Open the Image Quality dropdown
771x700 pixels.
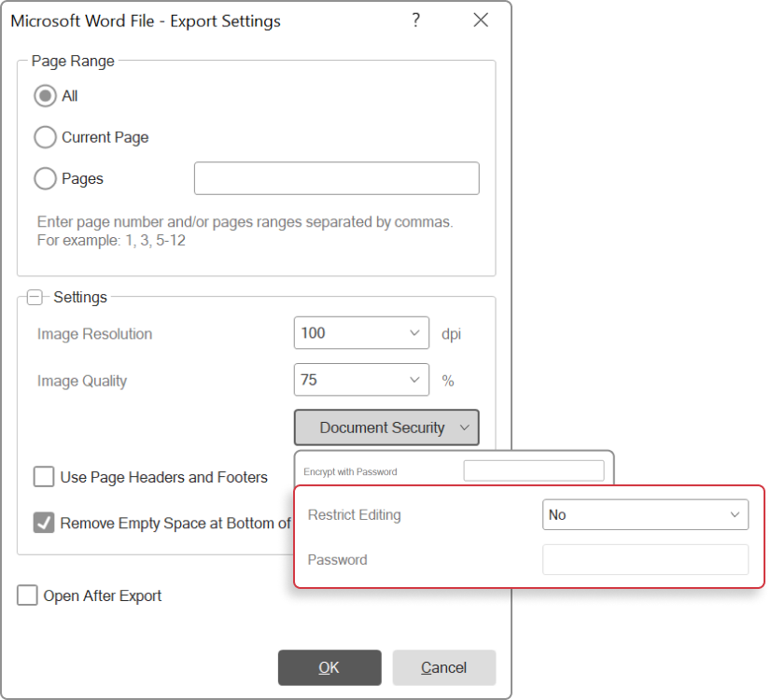(414, 380)
